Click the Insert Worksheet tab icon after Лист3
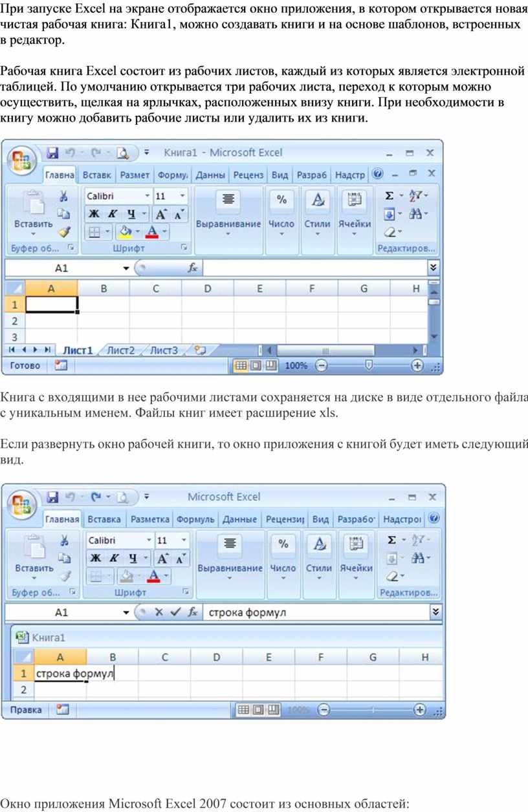The image size is (528, 812). (x=200, y=350)
